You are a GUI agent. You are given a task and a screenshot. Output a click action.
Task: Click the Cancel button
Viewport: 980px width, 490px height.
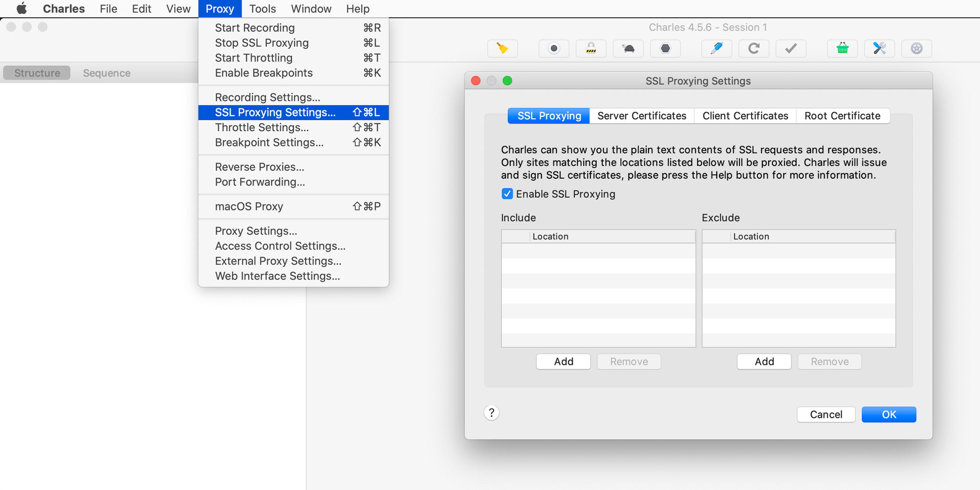click(826, 415)
